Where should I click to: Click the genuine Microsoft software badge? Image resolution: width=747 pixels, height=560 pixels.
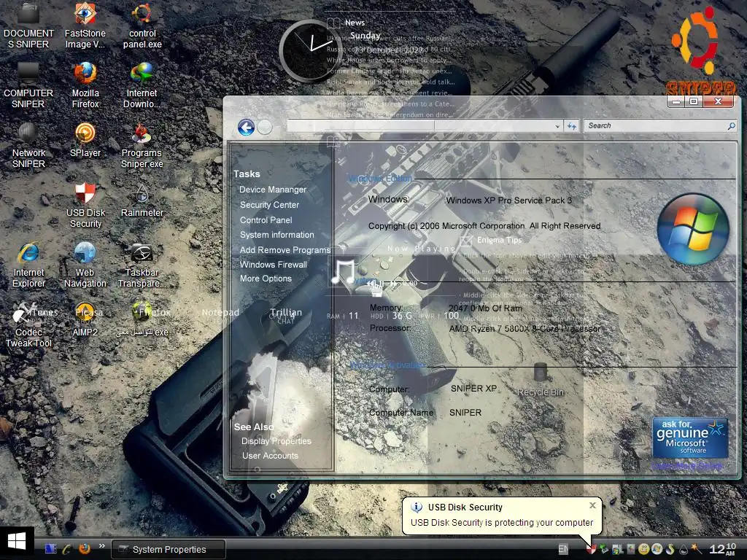click(x=690, y=437)
